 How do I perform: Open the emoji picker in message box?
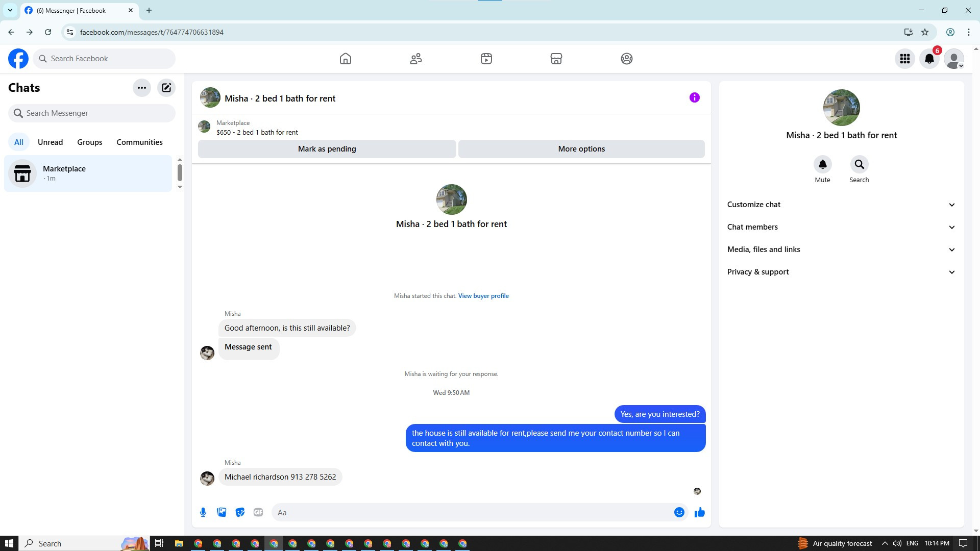(x=679, y=512)
